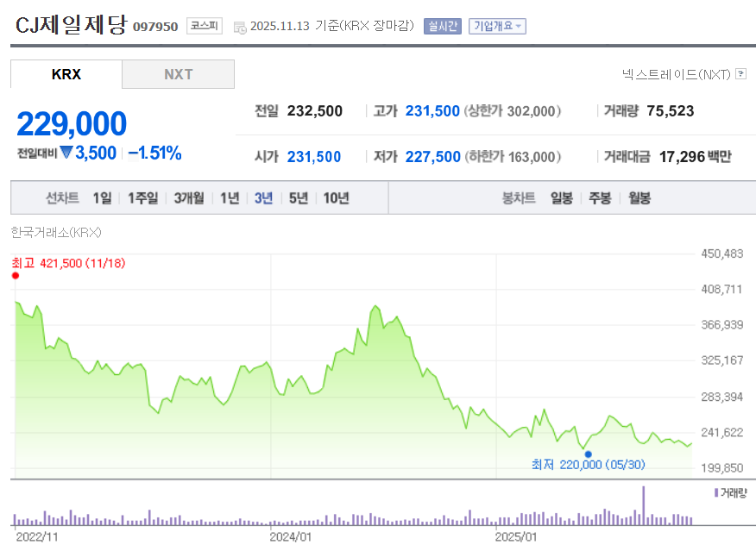The image size is (756, 551).
Task: Select the 1일 line chart period
Action: [102, 198]
